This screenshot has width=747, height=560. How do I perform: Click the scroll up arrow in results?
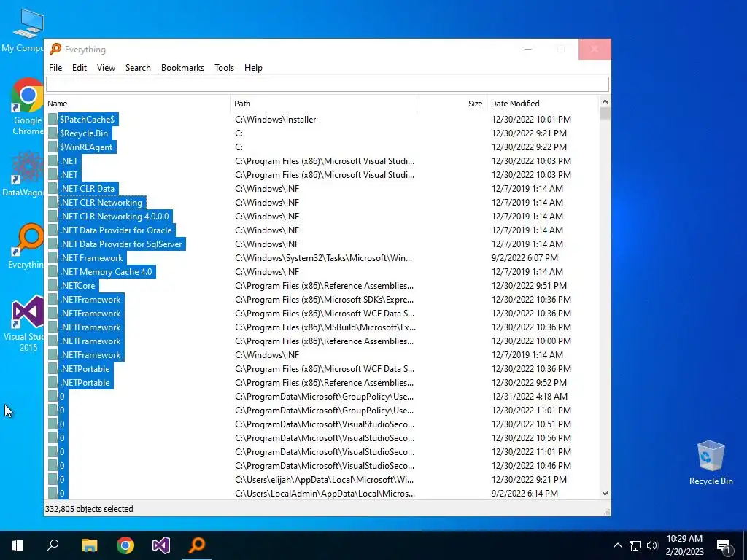[605, 101]
